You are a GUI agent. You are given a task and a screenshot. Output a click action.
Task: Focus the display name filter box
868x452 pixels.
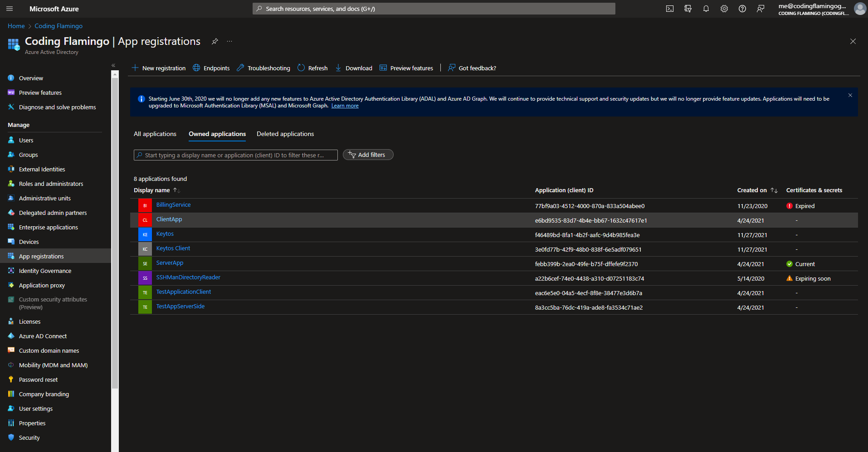click(236, 155)
